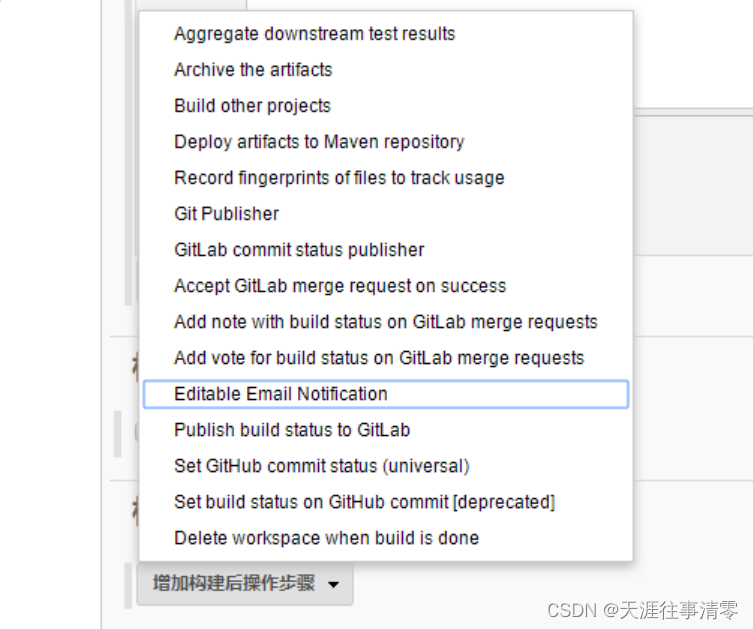
Task: Select GitLab commit status publisher
Action: tap(386, 250)
